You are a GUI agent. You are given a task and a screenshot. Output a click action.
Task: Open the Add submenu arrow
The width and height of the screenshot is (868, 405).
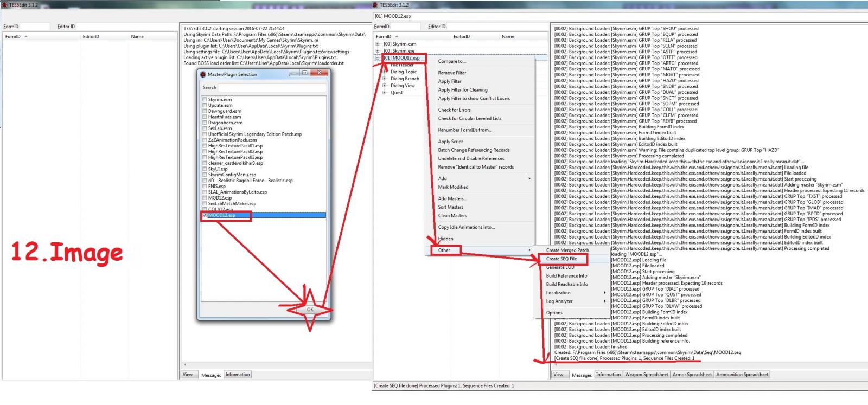coord(529,178)
